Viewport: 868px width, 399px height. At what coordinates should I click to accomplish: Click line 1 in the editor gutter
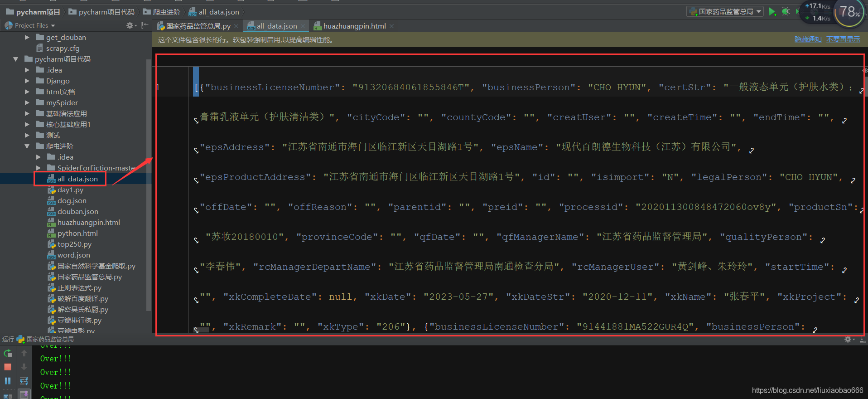(159, 88)
